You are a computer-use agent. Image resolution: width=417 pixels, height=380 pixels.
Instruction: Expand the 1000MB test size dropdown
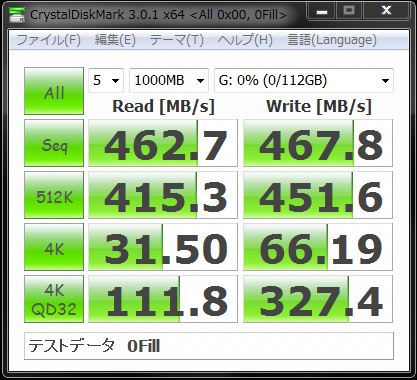[x=169, y=80]
